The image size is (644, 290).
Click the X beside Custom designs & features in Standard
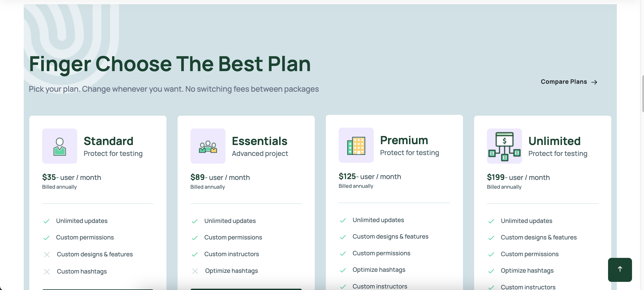tap(47, 255)
